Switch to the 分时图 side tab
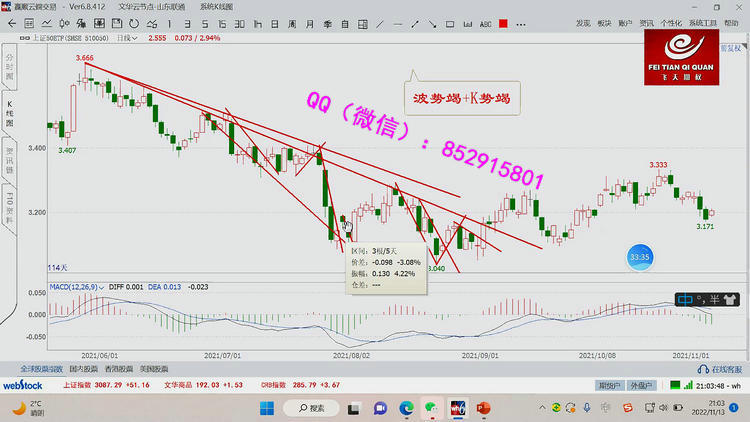The width and height of the screenshot is (750, 422). click(9, 66)
